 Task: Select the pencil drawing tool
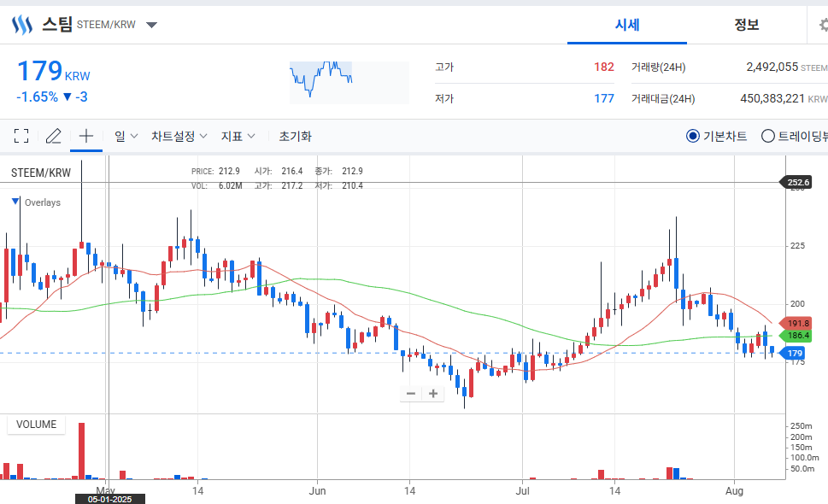[53, 136]
